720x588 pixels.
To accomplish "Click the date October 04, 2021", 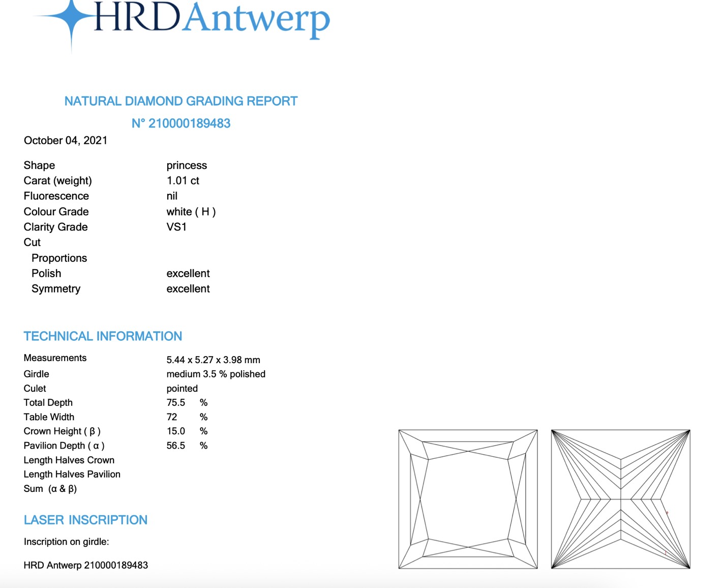I will (x=66, y=140).
